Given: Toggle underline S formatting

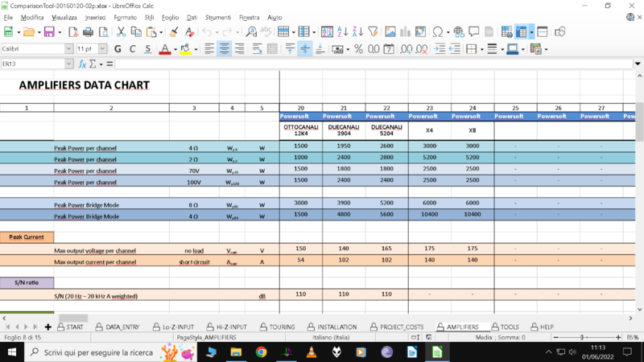Looking at the screenshot, I should [148, 49].
